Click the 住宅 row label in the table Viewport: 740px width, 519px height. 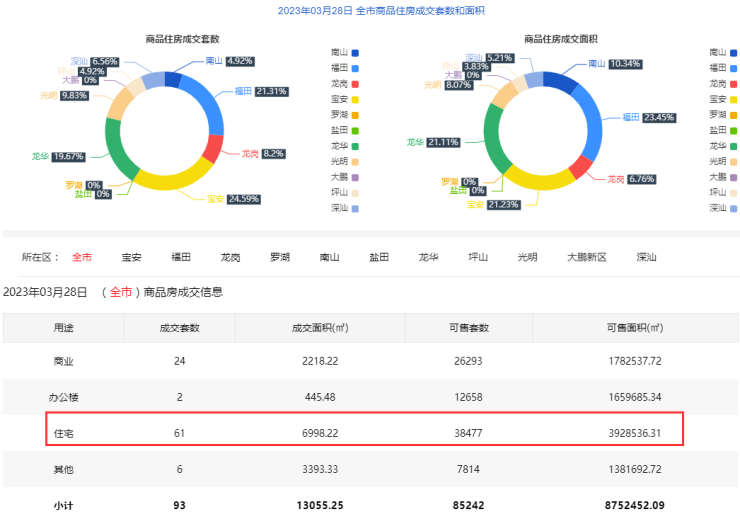pos(63,432)
